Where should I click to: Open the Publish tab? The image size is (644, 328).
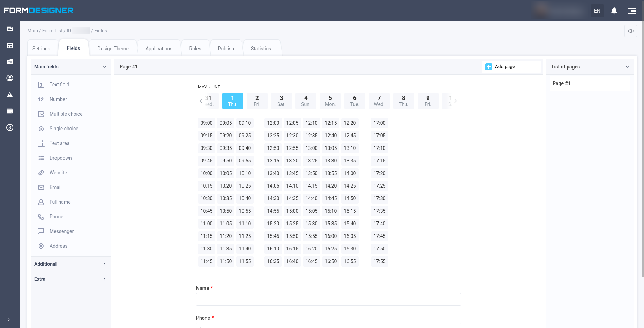[226, 49]
